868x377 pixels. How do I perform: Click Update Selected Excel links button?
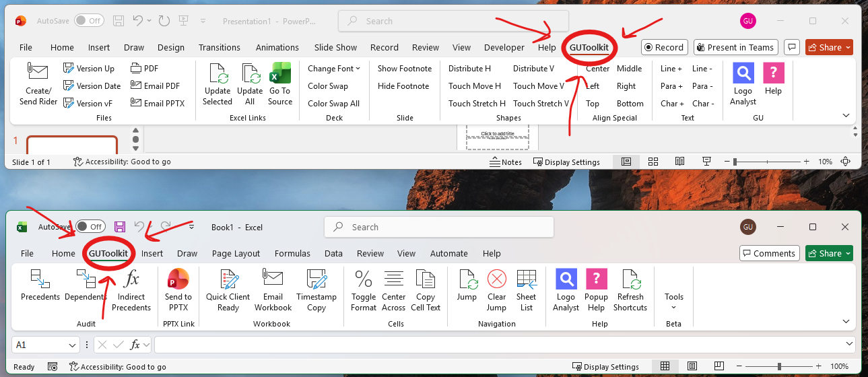pos(218,84)
